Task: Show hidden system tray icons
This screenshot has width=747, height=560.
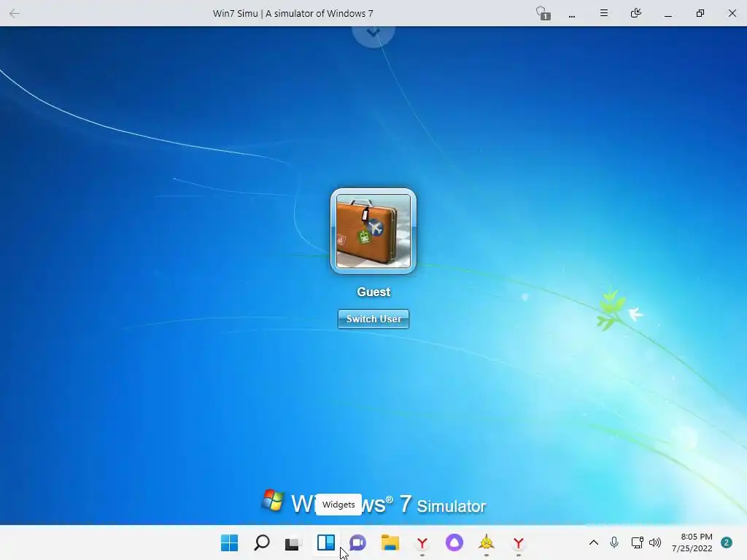Action: pos(594,542)
